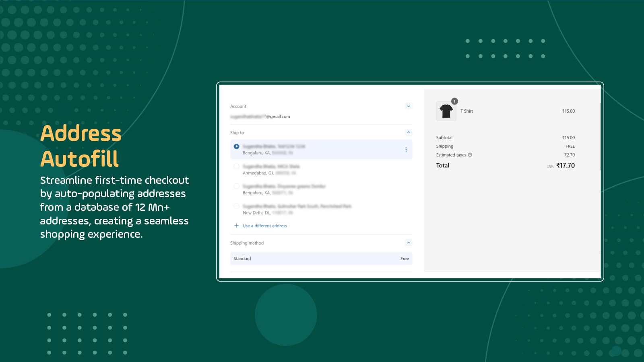The image size is (644, 362).
Task: Click the FREE value in the Shipping summary row
Action: [x=570, y=146]
